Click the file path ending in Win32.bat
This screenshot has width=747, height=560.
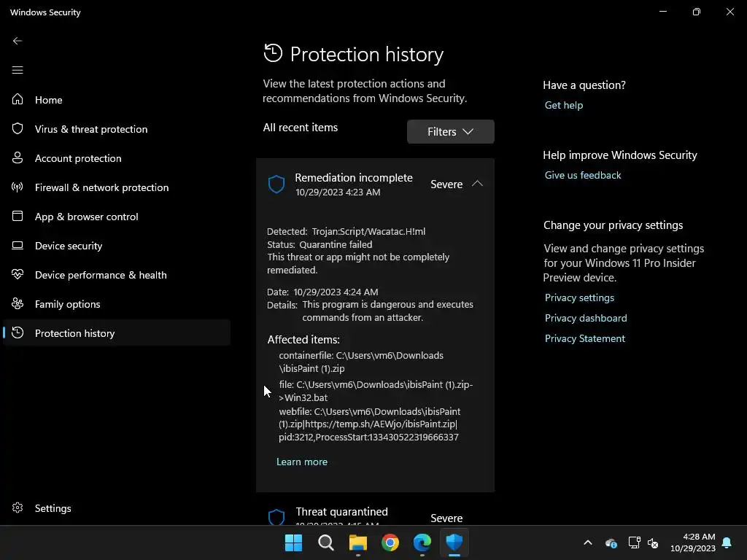point(376,391)
